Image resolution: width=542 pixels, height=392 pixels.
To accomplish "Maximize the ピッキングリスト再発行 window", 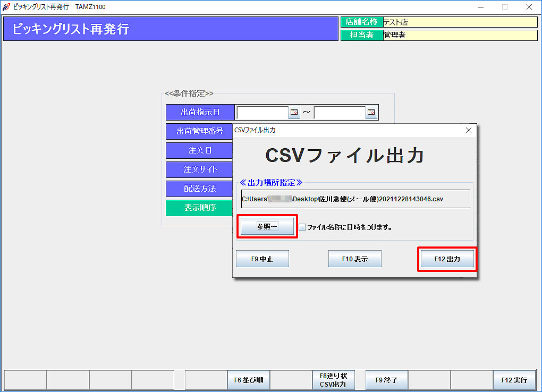I will [505, 7].
